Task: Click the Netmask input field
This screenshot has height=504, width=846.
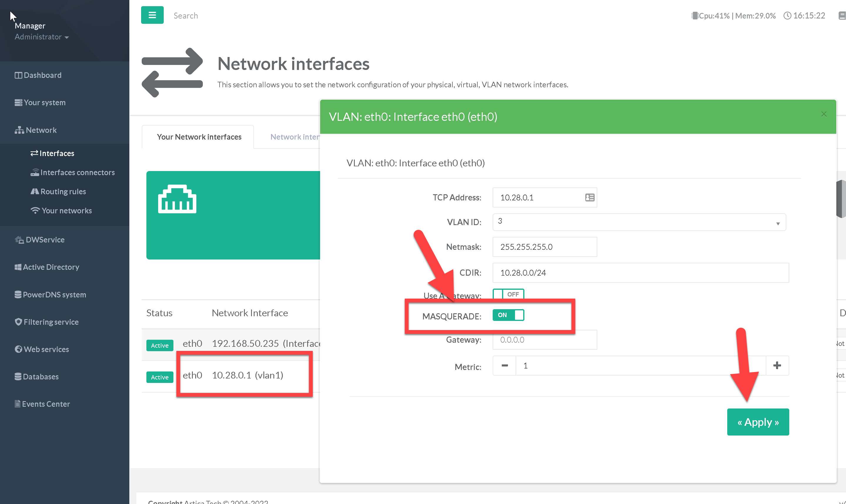Action: pos(544,247)
